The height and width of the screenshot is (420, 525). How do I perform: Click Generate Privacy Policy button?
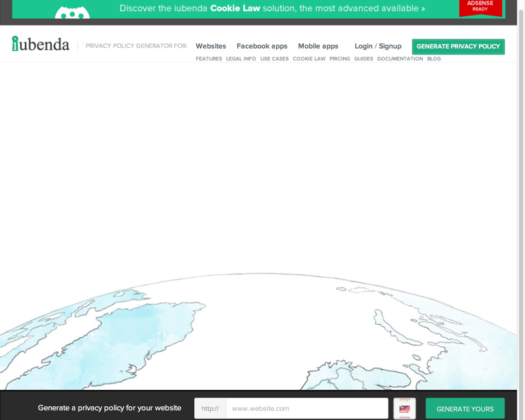(x=458, y=47)
